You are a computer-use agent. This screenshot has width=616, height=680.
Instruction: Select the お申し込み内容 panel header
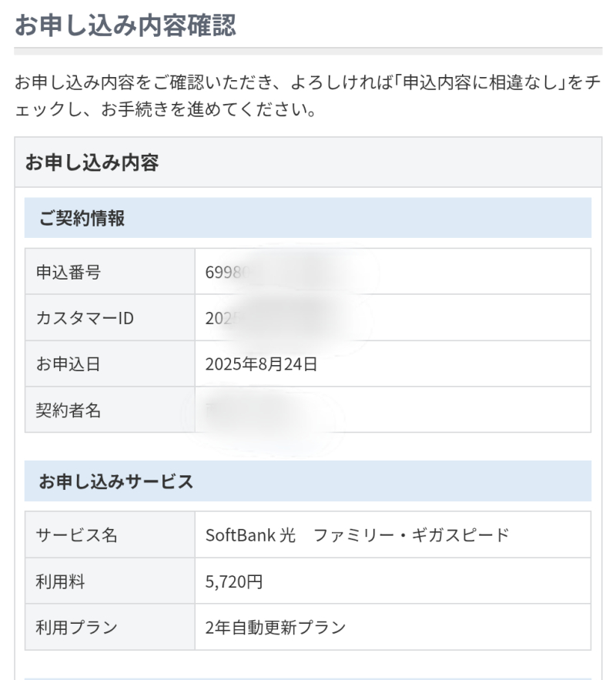pyautogui.click(x=92, y=163)
